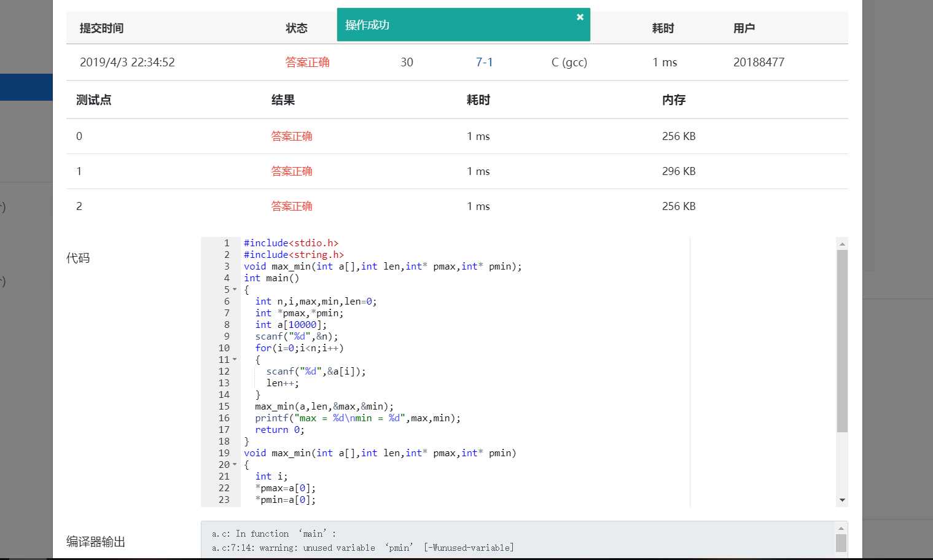This screenshot has width=933, height=560.
Task: Close the 操作成功 notification banner
Action: 580,17
